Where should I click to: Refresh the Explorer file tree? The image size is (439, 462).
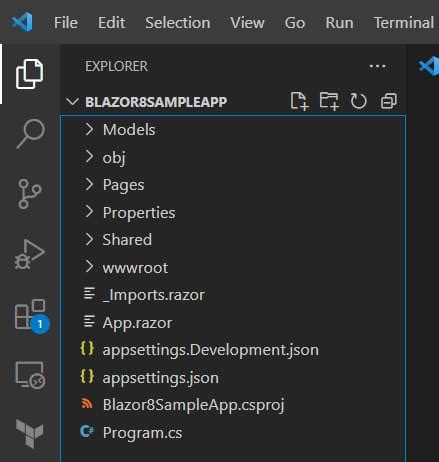(359, 101)
